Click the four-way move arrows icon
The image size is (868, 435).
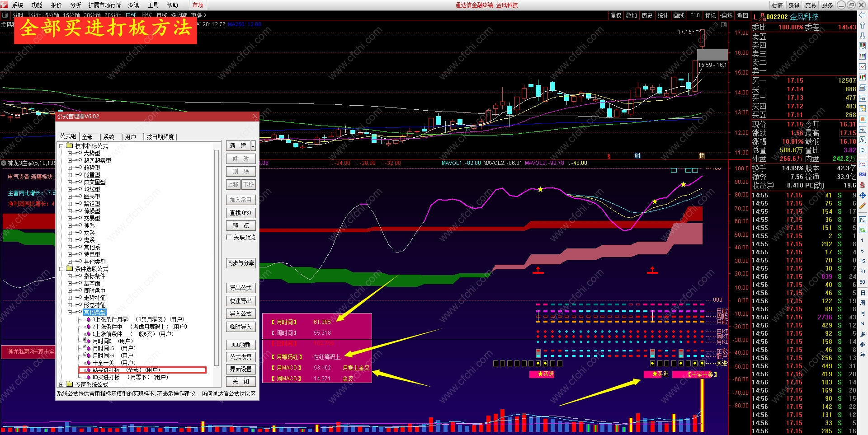coord(862,196)
